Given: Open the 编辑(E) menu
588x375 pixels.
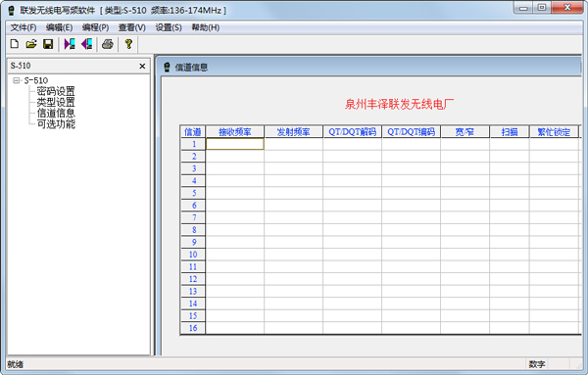Looking at the screenshot, I should 59,27.
